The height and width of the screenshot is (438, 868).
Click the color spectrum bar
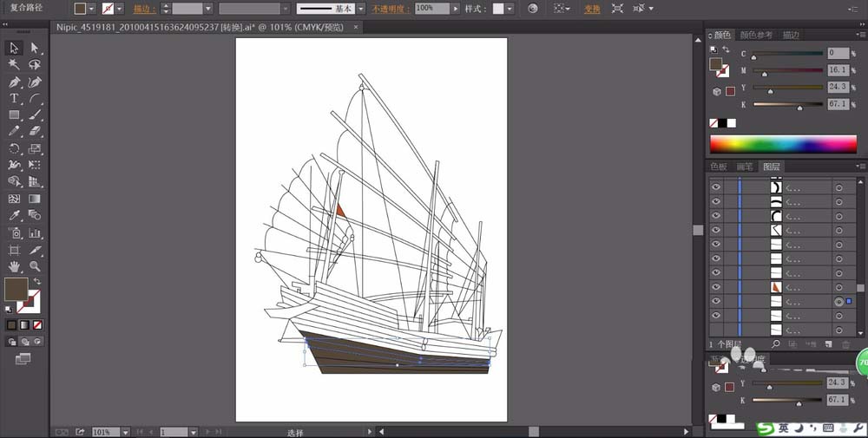click(783, 144)
